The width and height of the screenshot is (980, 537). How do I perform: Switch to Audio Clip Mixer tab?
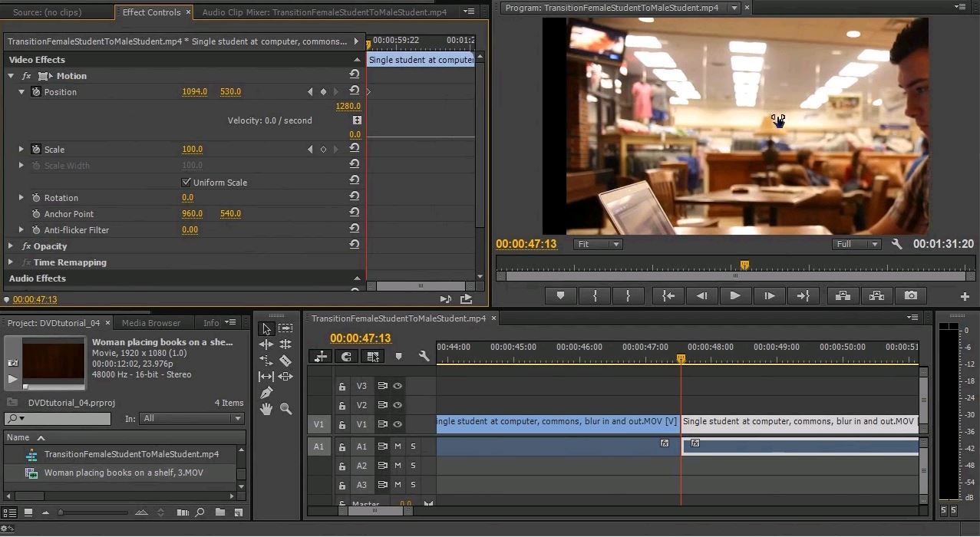coord(325,12)
